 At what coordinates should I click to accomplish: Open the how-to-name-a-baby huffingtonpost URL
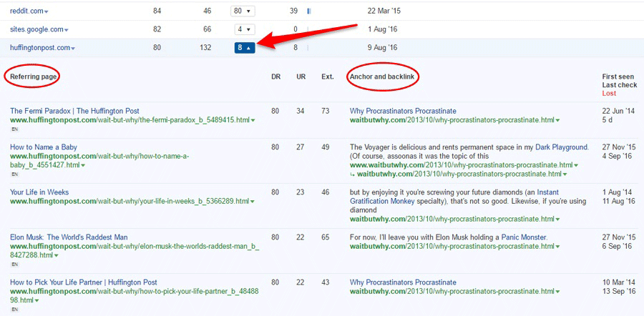click(99, 160)
